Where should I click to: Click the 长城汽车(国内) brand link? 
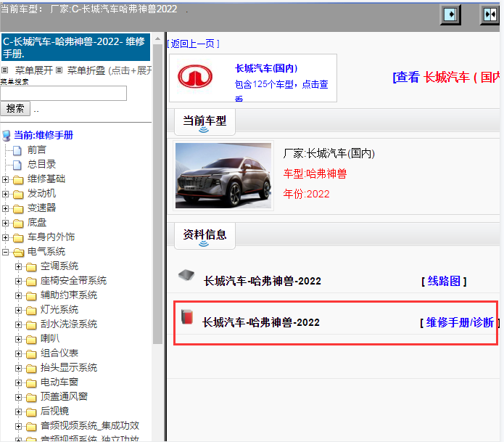266,68
